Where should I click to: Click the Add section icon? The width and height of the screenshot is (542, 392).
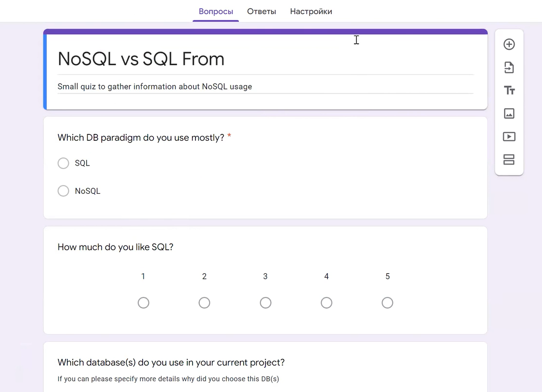tap(509, 160)
